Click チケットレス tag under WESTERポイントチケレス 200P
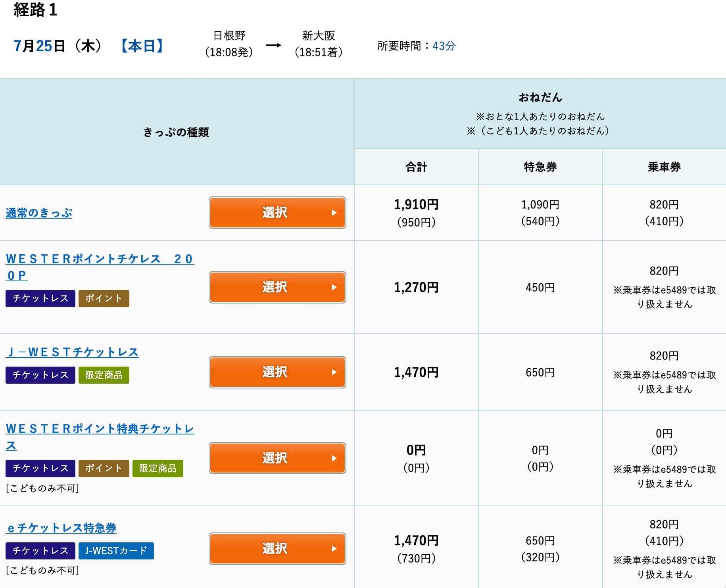The width and height of the screenshot is (726, 588). pos(40,298)
